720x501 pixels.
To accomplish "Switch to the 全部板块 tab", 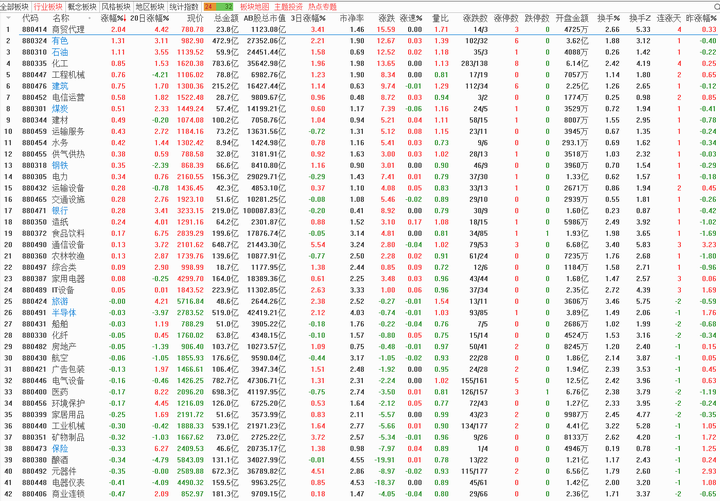I will coord(15,6).
